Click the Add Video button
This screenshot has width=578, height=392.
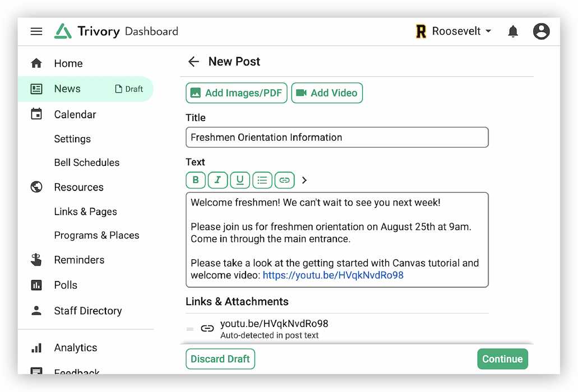(x=327, y=93)
